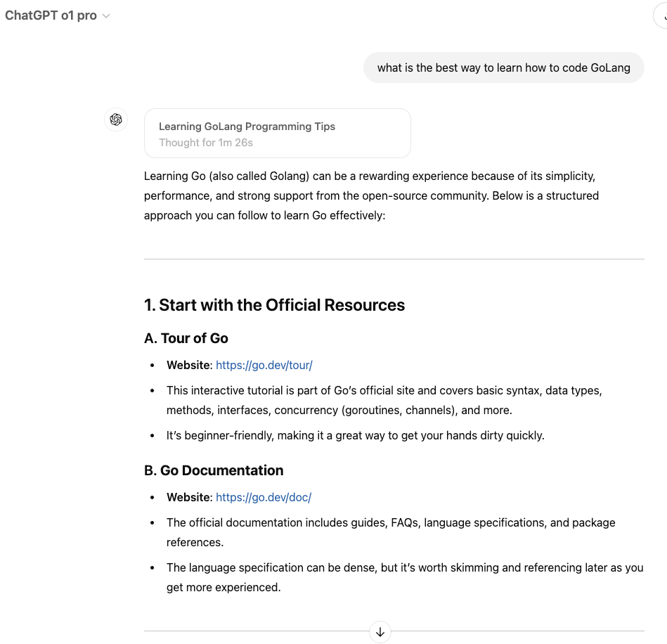Open the https://go.dev/tour/ link
This screenshot has height=644, width=667.
click(x=264, y=365)
